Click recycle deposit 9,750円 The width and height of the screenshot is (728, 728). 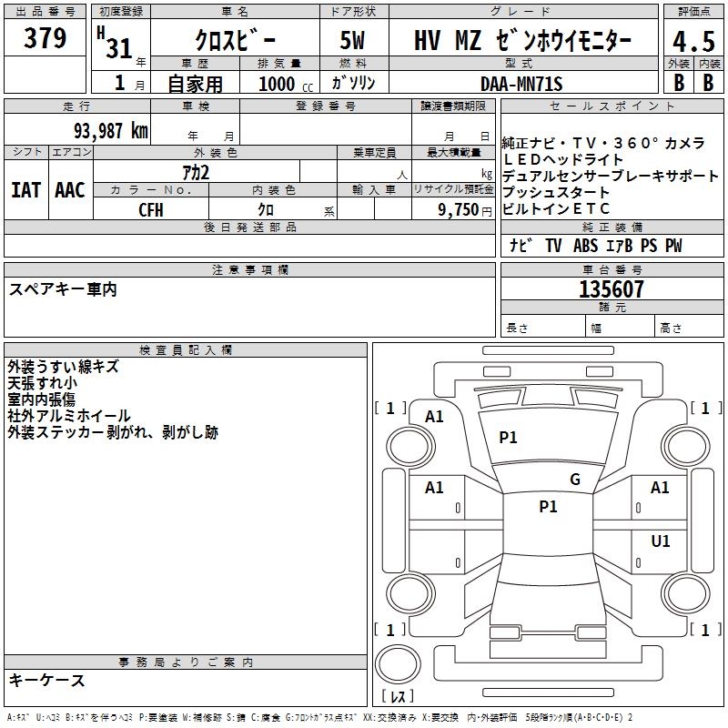(465, 210)
